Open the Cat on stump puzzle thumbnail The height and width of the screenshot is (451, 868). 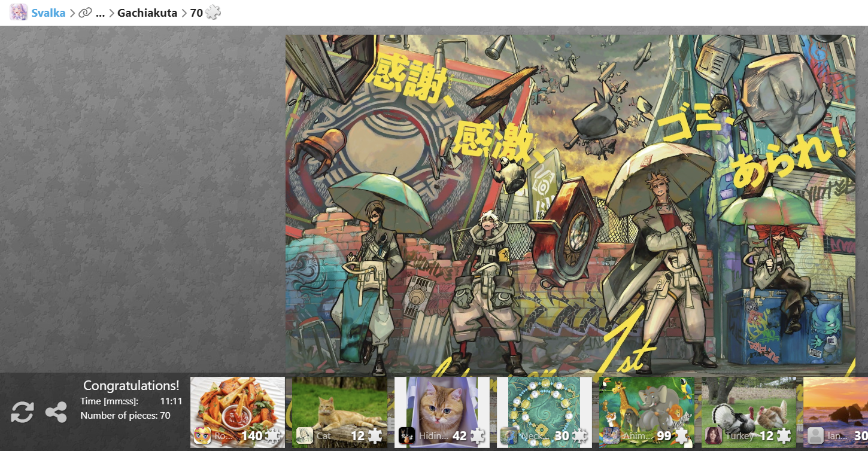pos(339,412)
